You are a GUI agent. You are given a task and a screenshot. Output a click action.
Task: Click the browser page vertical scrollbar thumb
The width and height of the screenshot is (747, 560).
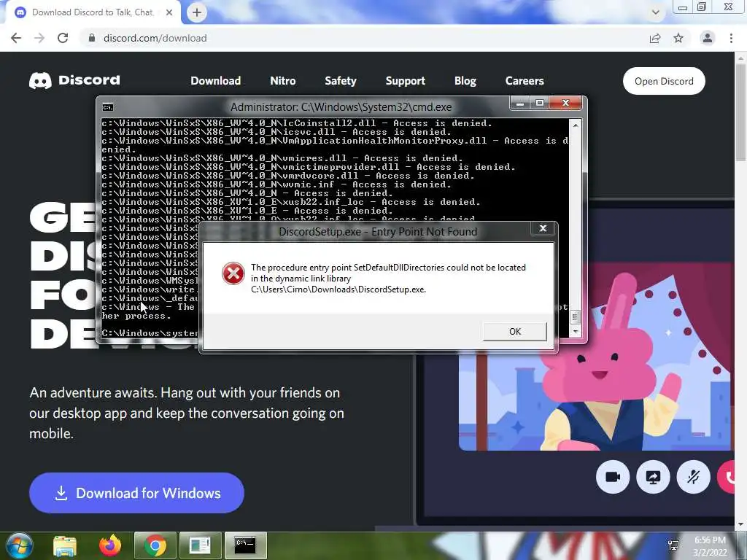click(740, 112)
